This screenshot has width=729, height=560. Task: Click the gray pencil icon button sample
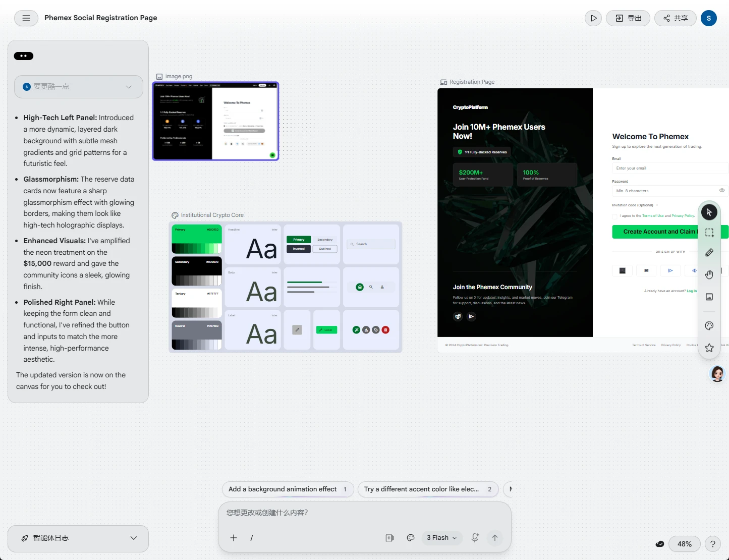coord(297,330)
